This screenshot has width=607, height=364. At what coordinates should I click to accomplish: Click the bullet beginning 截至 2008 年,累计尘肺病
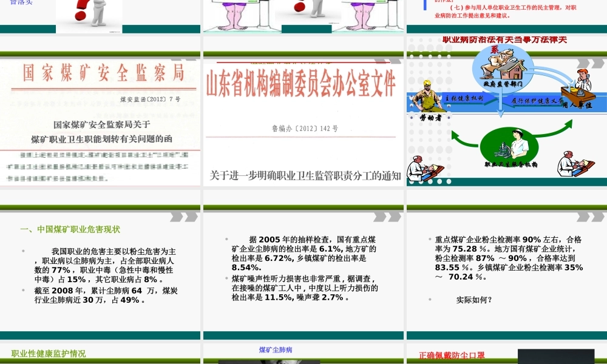pyautogui.click(x=106, y=295)
